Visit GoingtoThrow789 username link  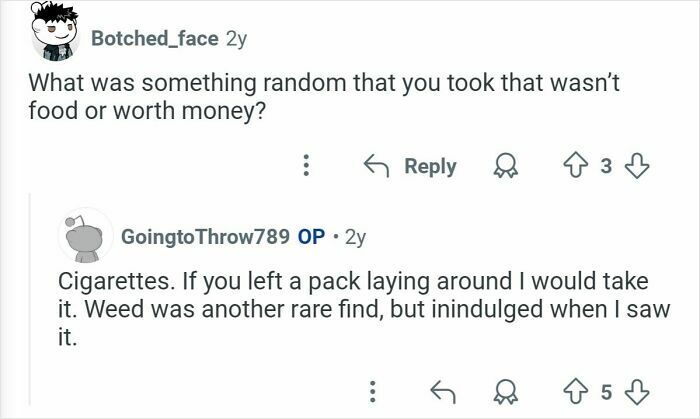(x=204, y=238)
